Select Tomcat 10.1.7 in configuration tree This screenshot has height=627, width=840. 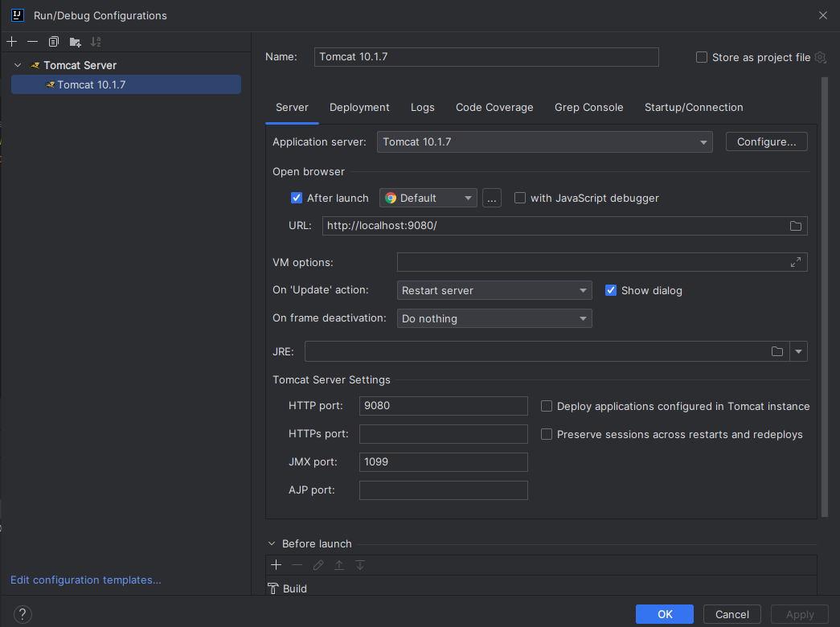(126, 84)
